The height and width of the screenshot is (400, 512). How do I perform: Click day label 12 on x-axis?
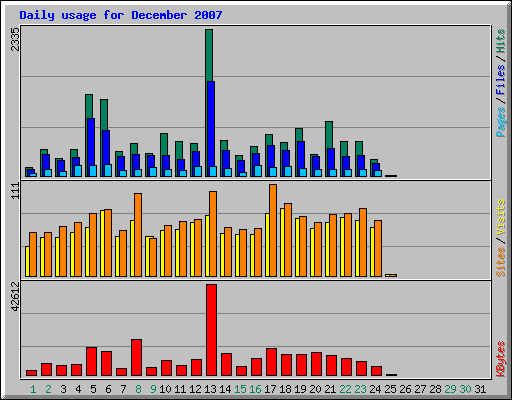(195, 389)
